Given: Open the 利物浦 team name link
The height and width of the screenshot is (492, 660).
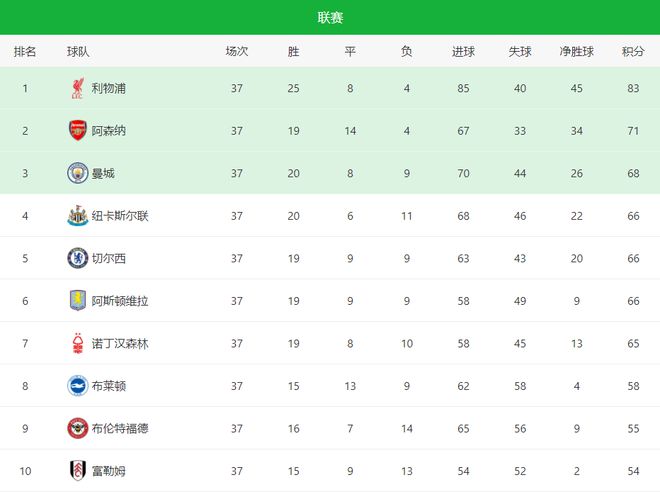Looking at the screenshot, I should (x=108, y=89).
